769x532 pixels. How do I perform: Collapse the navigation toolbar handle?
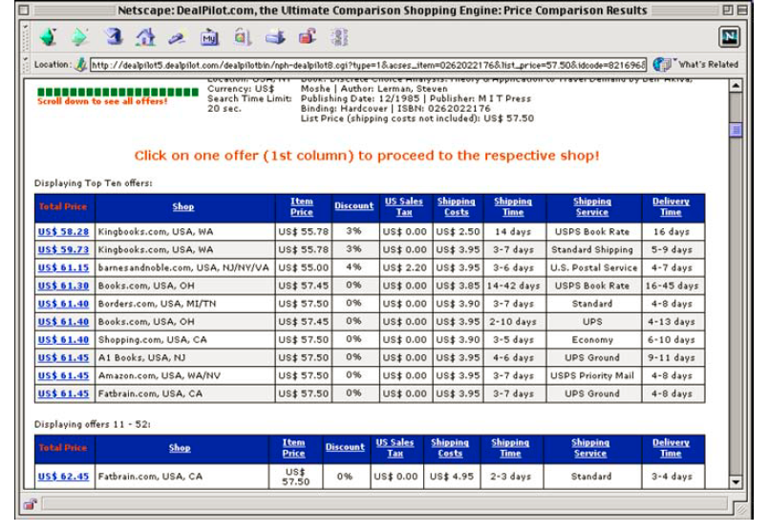[26, 37]
